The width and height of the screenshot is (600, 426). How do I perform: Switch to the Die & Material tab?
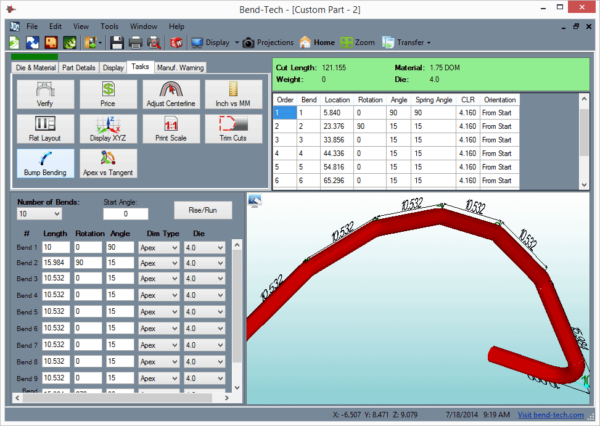tap(35, 67)
